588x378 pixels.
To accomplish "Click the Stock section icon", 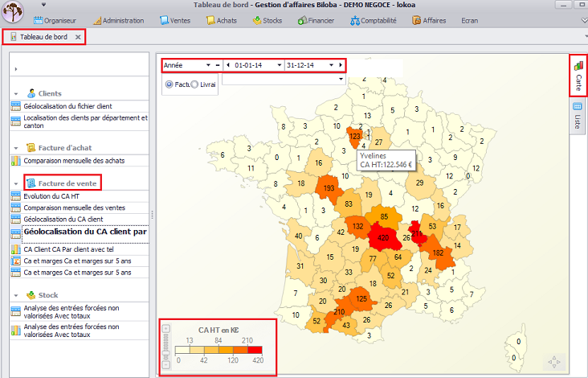I will tap(31, 295).
